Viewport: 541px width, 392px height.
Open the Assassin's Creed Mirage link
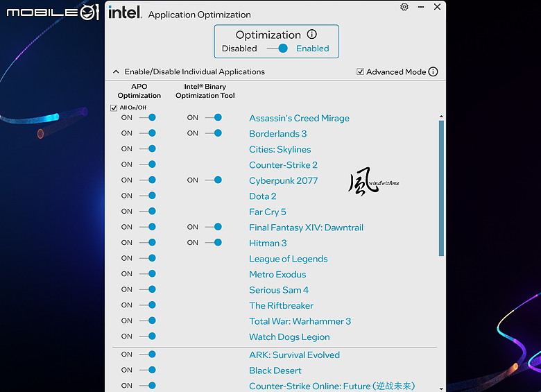point(299,118)
